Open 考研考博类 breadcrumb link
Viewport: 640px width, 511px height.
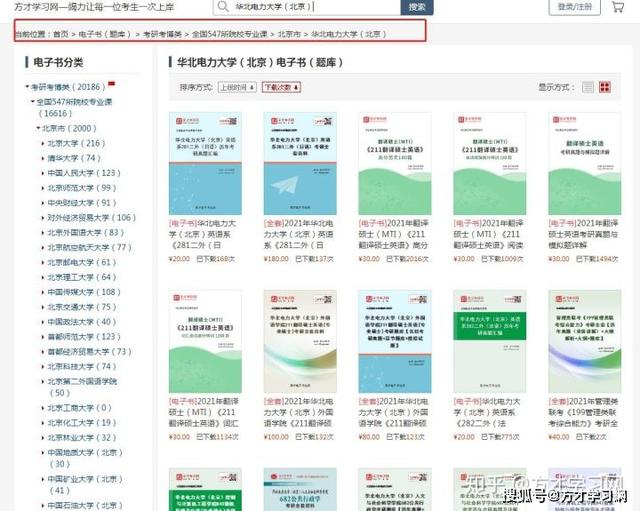point(162,34)
